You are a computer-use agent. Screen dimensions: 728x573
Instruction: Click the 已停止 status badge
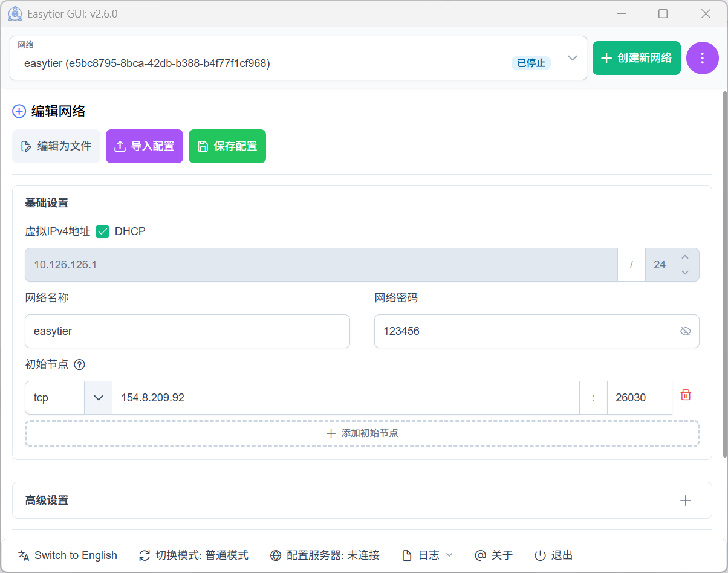coord(531,63)
